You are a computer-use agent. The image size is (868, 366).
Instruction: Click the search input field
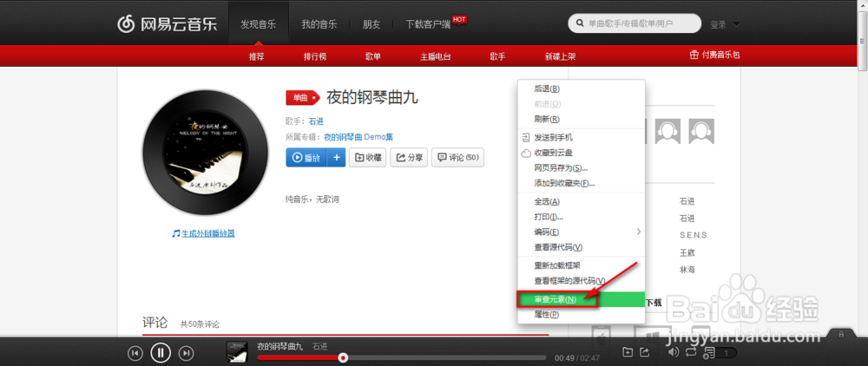[x=635, y=23]
